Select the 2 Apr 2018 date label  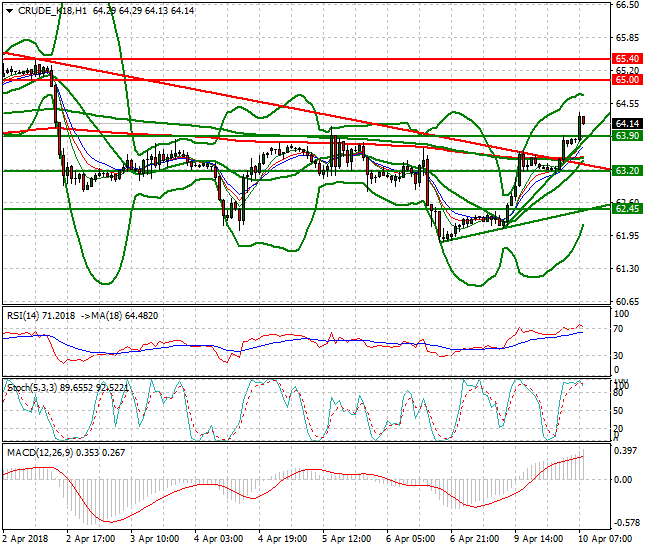[x=25, y=539]
